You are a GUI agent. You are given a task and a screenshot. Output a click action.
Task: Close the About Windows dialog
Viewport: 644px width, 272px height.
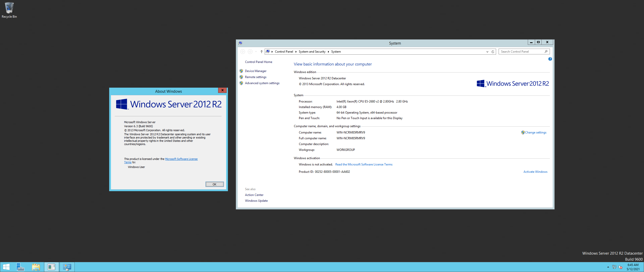click(x=222, y=90)
